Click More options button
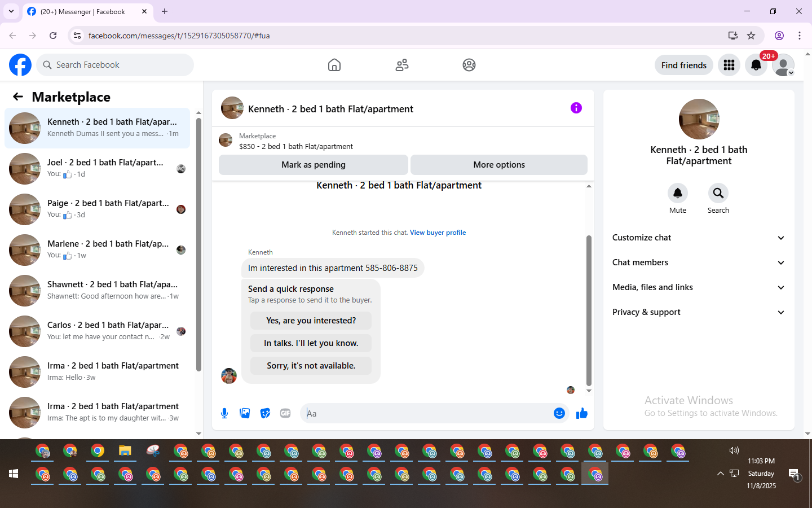The image size is (812, 508). 499,165
